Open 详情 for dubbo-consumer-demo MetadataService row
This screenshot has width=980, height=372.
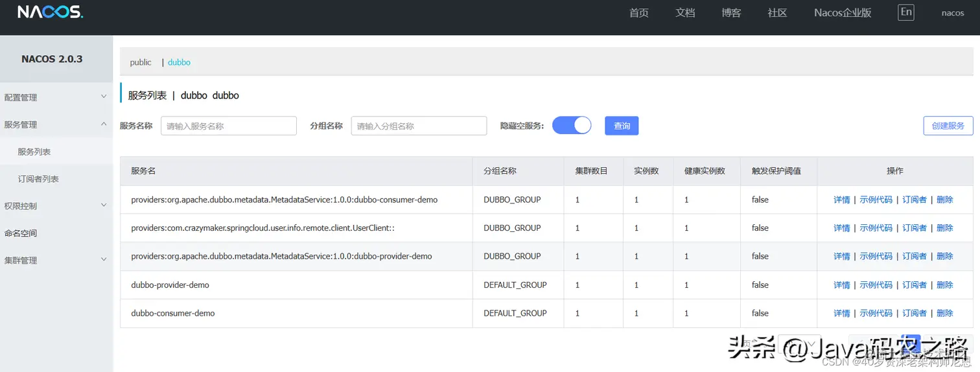click(842, 200)
